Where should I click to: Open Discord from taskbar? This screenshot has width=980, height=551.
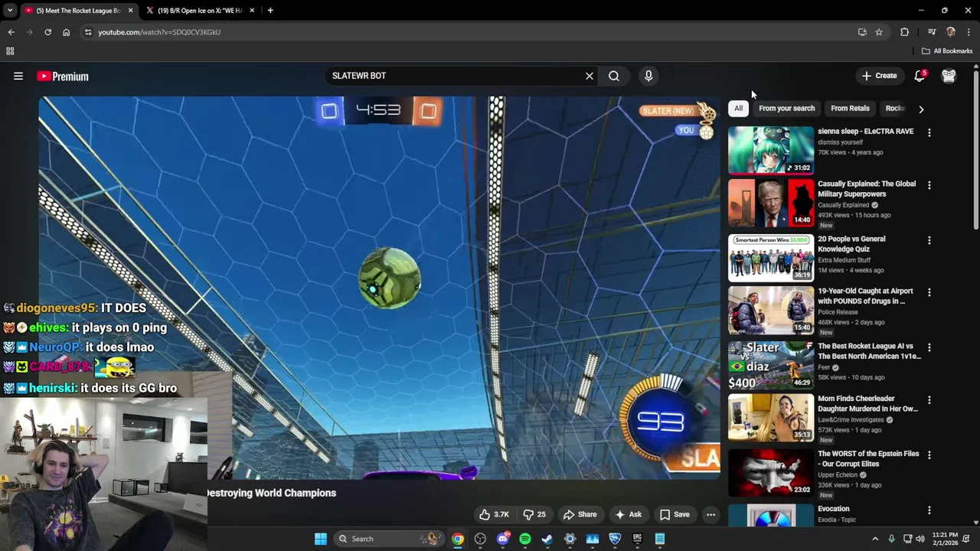(x=503, y=539)
